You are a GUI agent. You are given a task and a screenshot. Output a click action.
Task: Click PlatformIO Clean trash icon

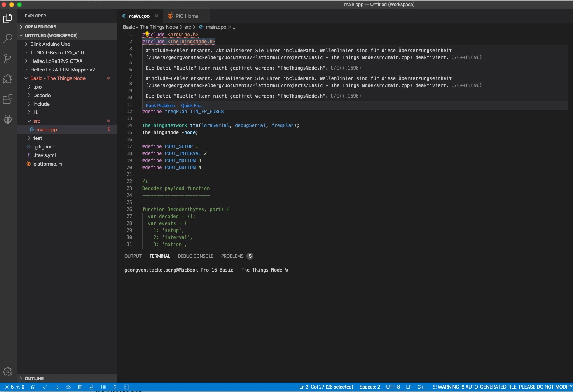point(80,387)
